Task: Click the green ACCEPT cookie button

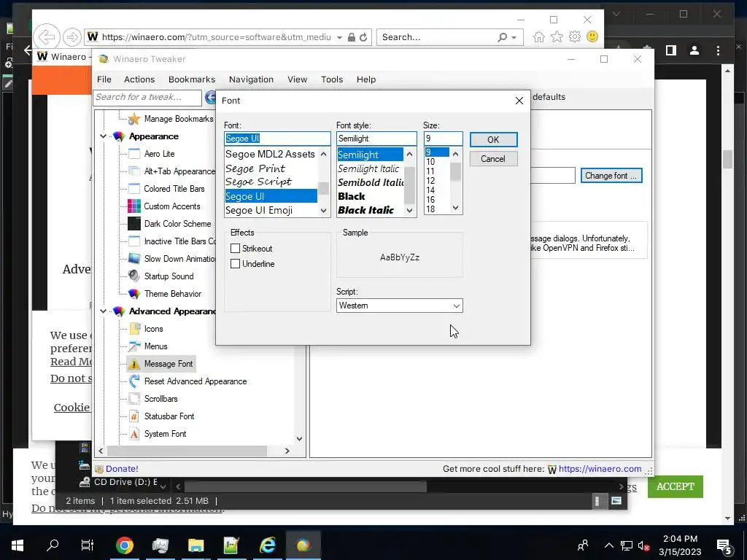Action: pyautogui.click(x=675, y=486)
